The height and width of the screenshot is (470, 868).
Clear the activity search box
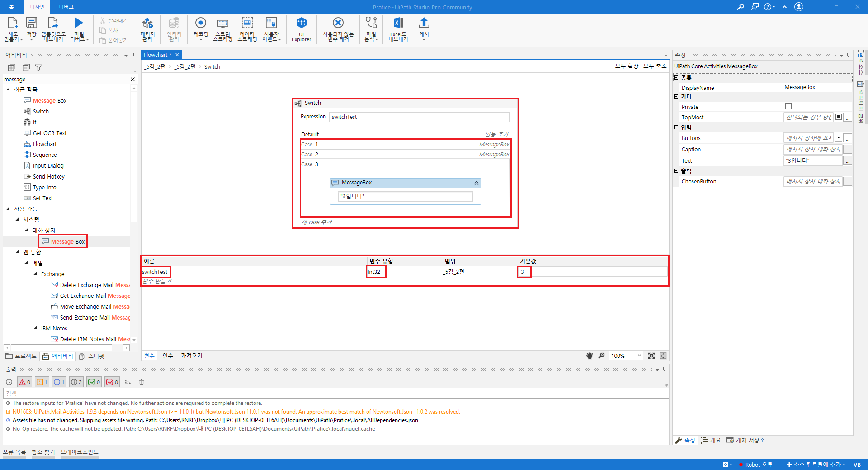(x=132, y=79)
